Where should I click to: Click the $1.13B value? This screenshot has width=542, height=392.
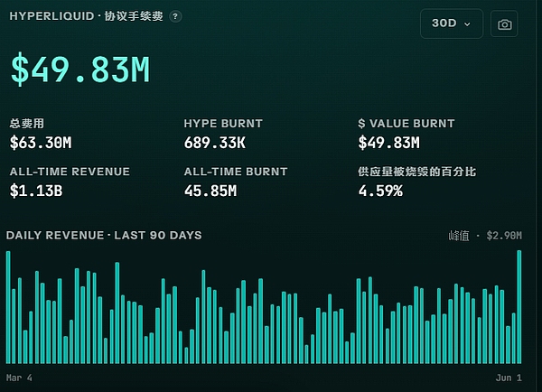tap(36, 191)
